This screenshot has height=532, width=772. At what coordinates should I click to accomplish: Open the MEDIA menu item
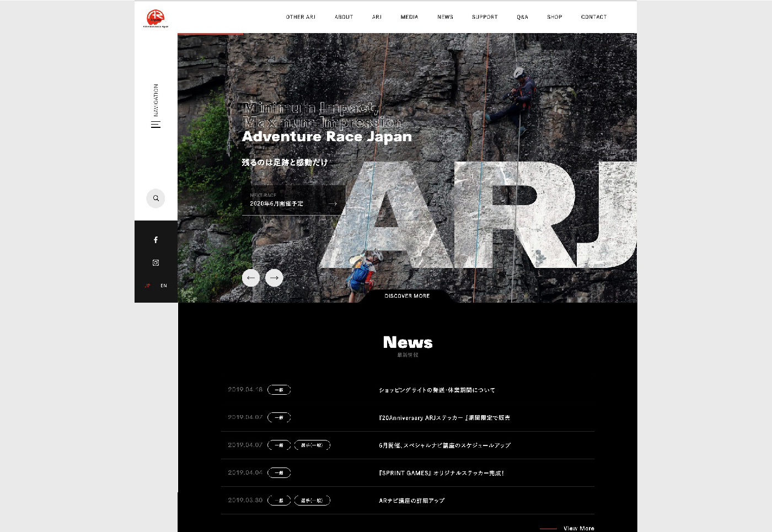409,17
